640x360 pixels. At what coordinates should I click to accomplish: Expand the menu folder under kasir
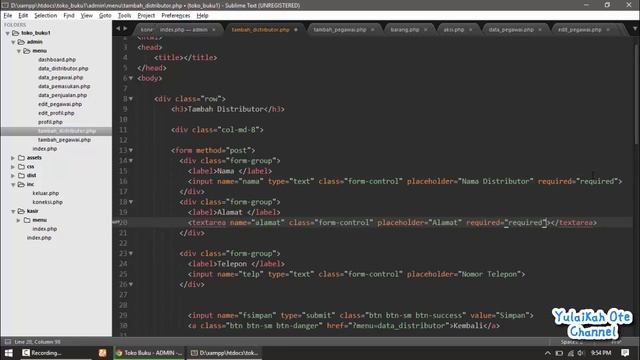coord(18,220)
